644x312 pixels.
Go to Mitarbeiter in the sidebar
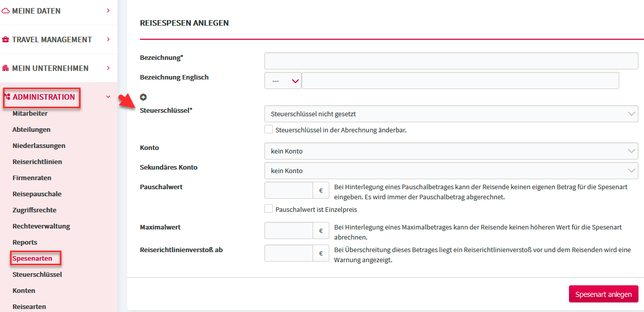point(30,114)
